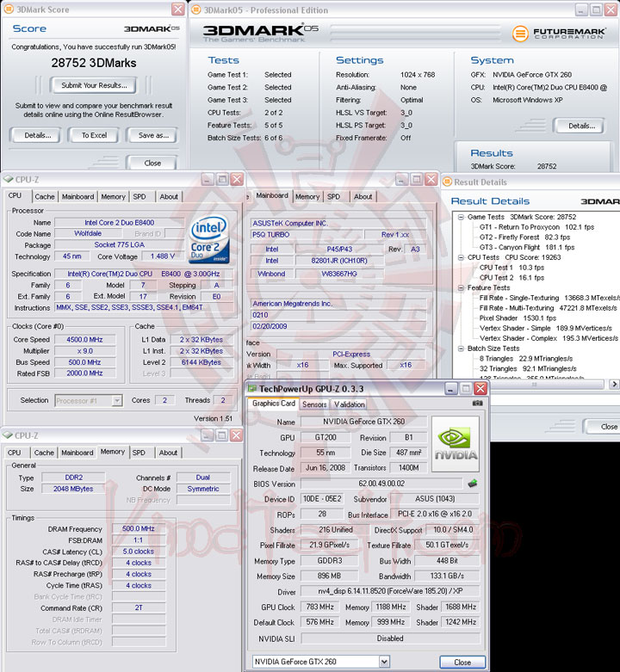
Task: Click GPU-Z Name field NVIDIA GeForce GTX 260
Action: coord(363,422)
